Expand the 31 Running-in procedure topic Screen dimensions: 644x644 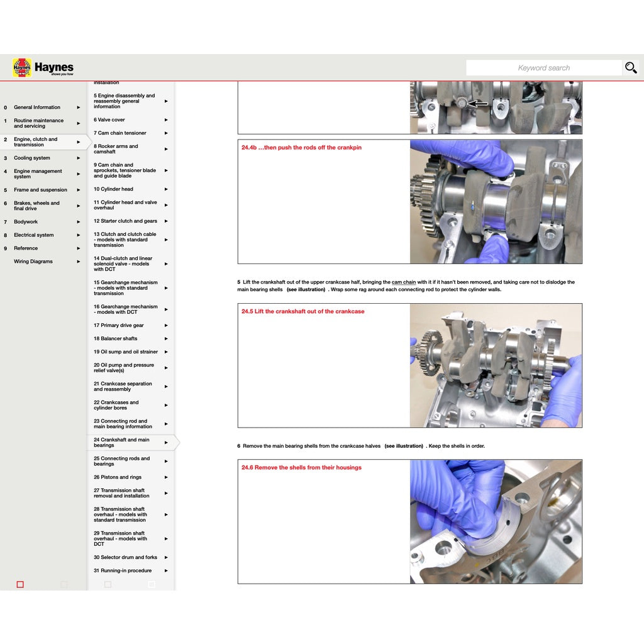pyautogui.click(x=165, y=570)
